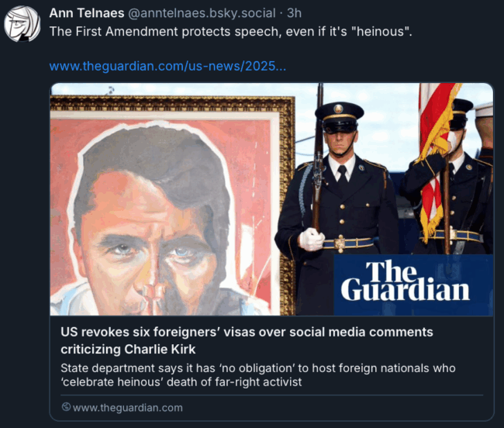
Task: Click the soldier's white-gloved hand
Action: tap(311, 239)
